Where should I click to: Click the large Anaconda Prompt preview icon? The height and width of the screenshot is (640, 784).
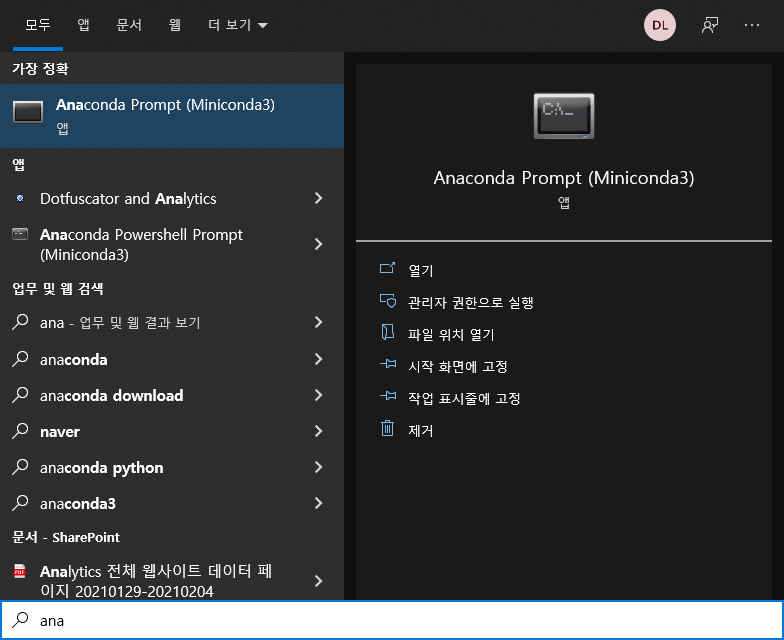[564, 116]
